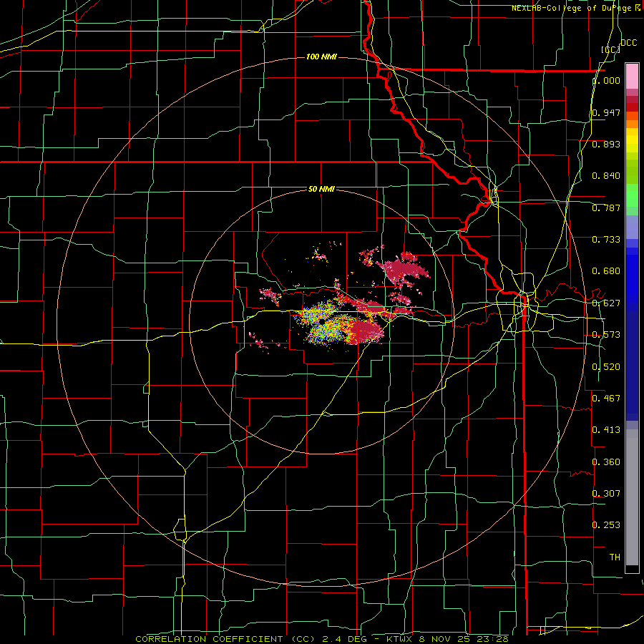Screen dimensions: 644x644
Task: Click the "DCC" product label above legend
Action: [x=628, y=42]
